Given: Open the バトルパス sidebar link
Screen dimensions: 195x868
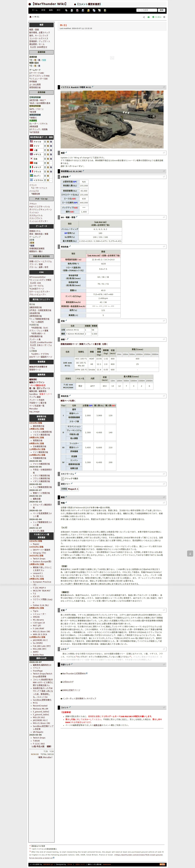Looking at the screenshot, I should (x=34, y=191).
